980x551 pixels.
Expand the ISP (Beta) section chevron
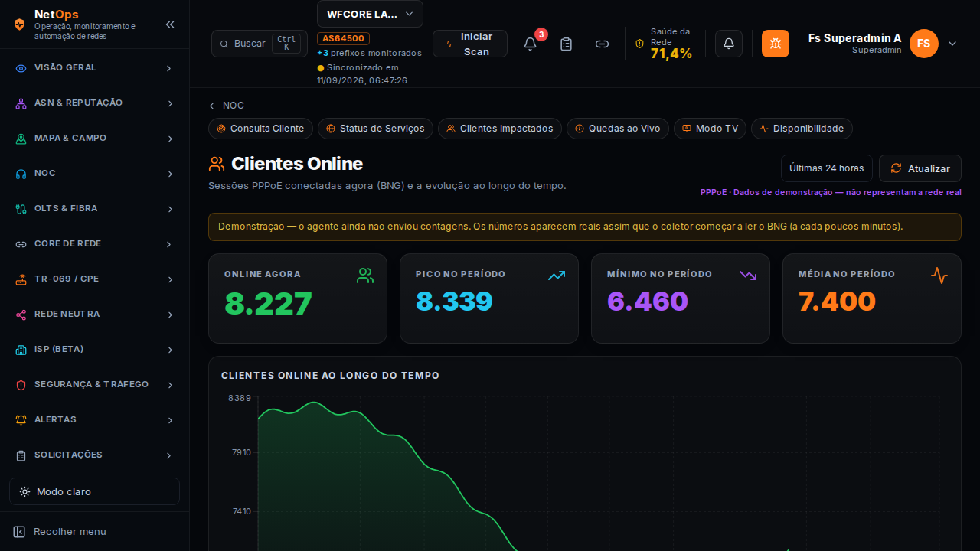tap(169, 350)
